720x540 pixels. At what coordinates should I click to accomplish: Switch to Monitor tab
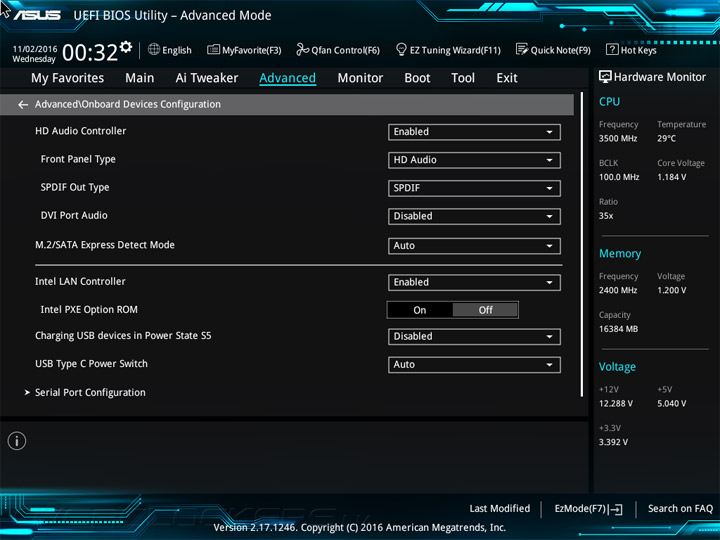tap(360, 78)
